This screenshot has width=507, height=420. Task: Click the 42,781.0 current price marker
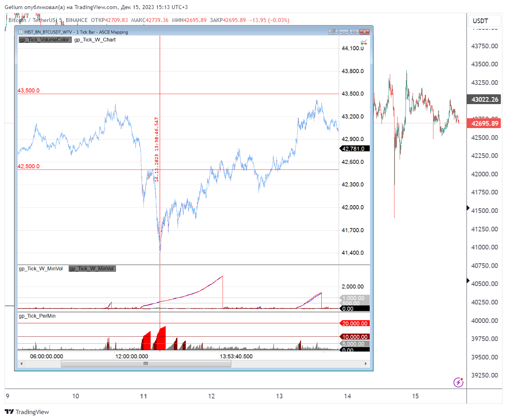point(354,149)
